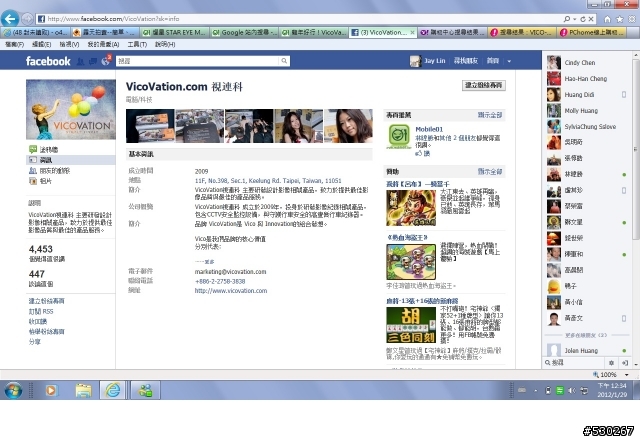640x439 pixels.
Task: Open the Edit (E) browser menu
Action: point(42,44)
